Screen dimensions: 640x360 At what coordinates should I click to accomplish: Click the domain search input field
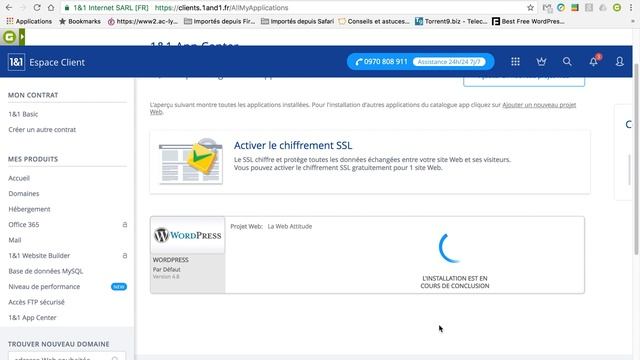(x=67, y=357)
